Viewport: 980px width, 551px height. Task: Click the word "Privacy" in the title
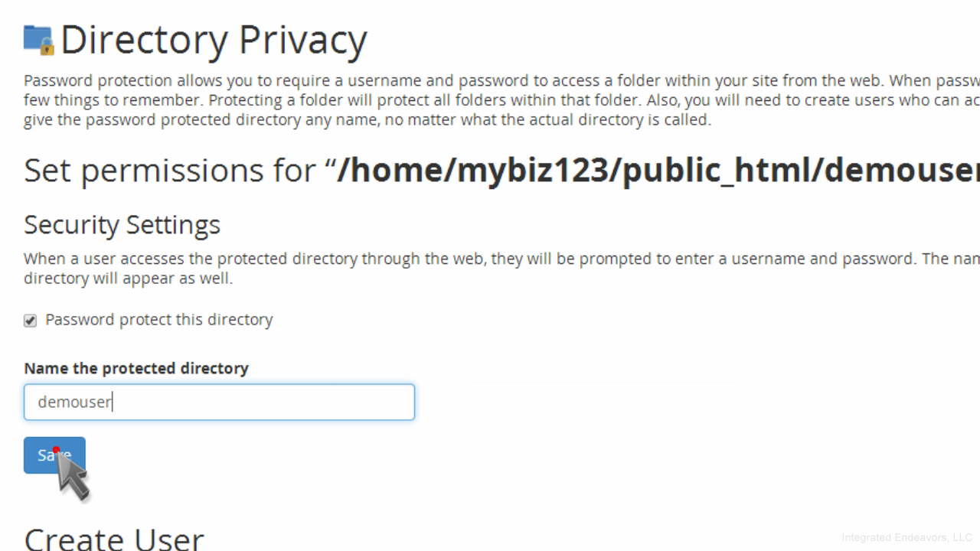302,40
